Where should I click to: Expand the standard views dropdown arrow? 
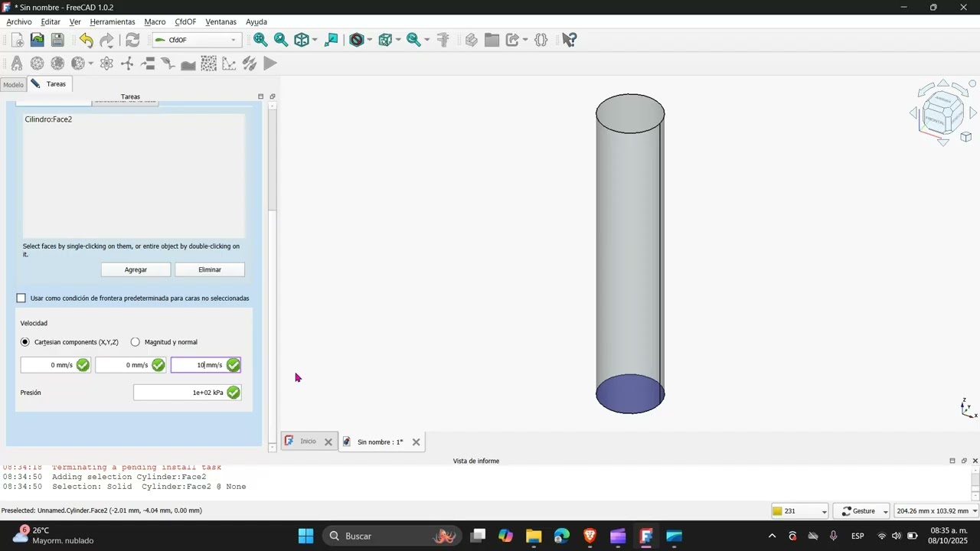coord(315,40)
